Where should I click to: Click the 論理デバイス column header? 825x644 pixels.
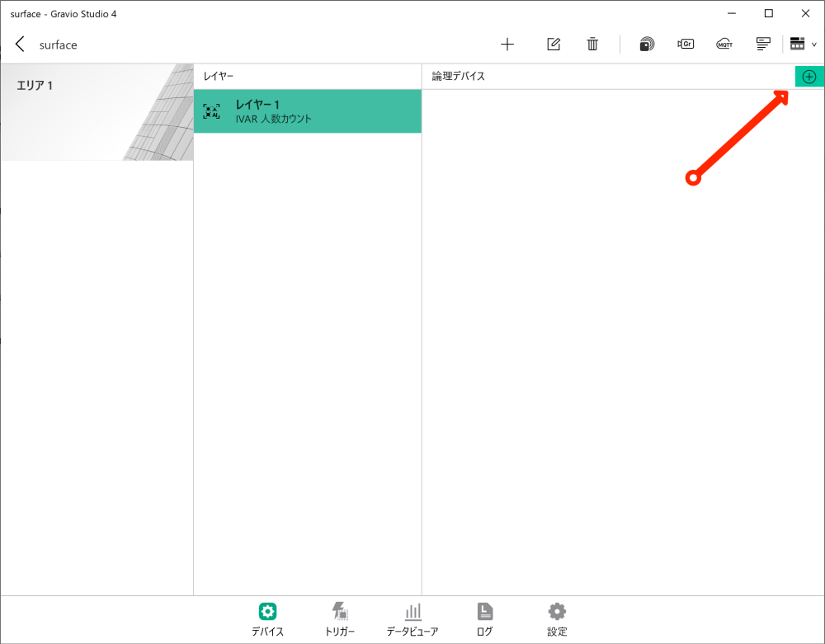click(458, 76)
